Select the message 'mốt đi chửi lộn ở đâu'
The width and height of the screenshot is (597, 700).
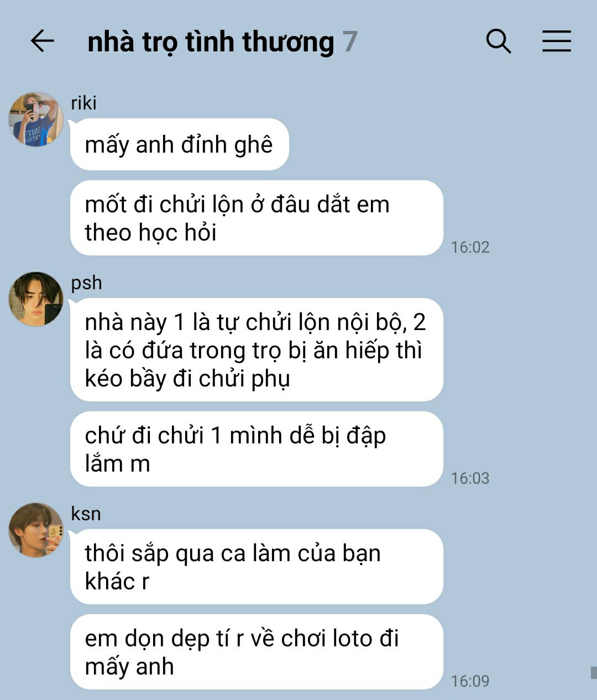pyautogui.click(x=256, y=218)
